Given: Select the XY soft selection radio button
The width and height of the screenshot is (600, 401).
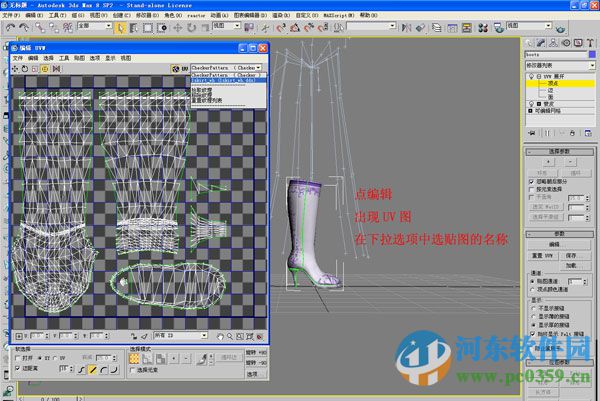Looking at the screenshot, I should pyautogui.click(x=40, y=358).
